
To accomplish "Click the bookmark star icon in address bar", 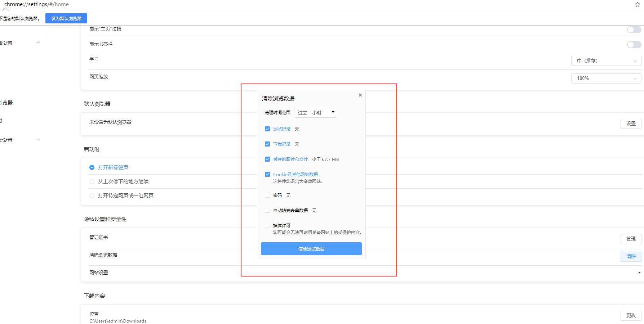I will [637, 4].
